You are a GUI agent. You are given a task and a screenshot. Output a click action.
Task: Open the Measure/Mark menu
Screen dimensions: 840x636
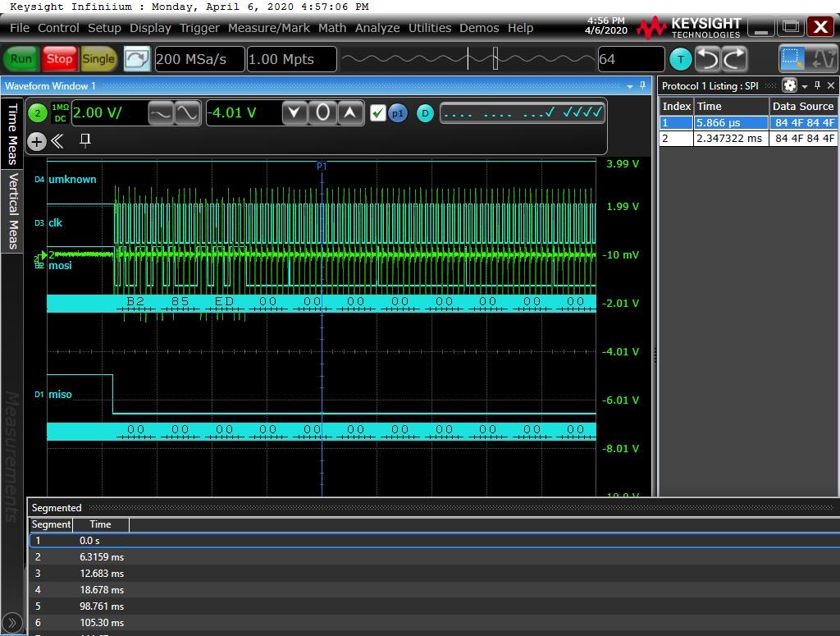tap(268, 28)
